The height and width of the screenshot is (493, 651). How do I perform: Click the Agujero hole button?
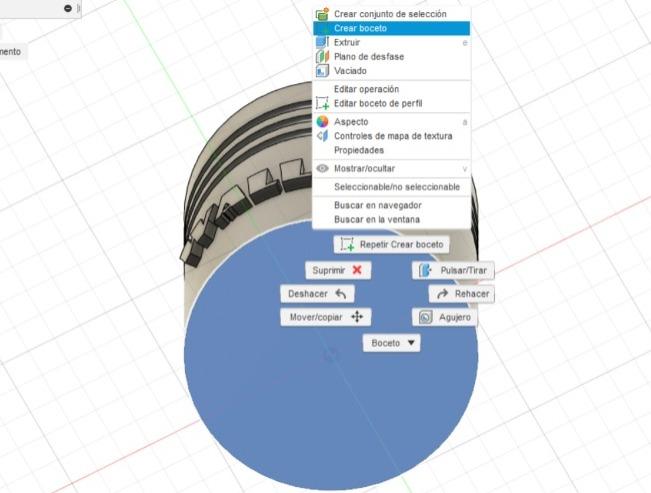click(x=444, y=317)
